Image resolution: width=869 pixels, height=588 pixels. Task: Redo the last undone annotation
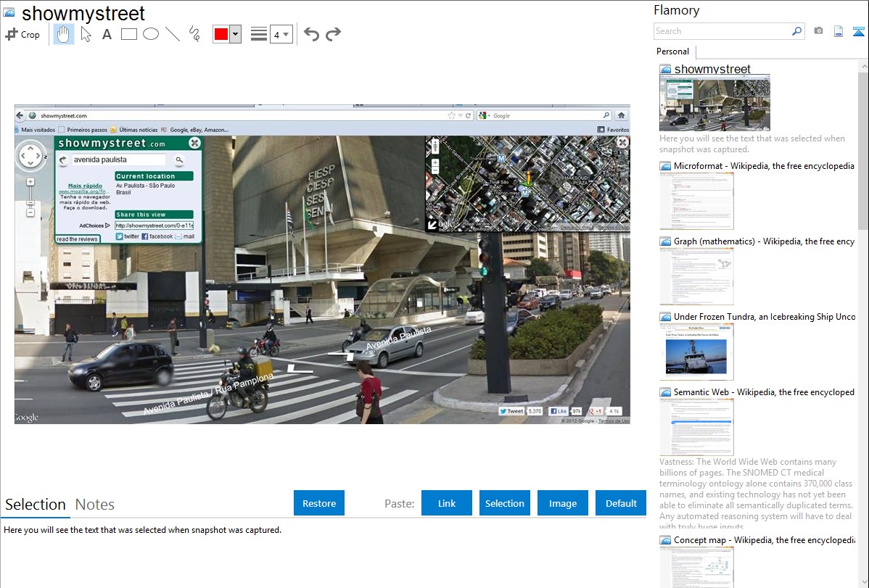click(333, 34)
